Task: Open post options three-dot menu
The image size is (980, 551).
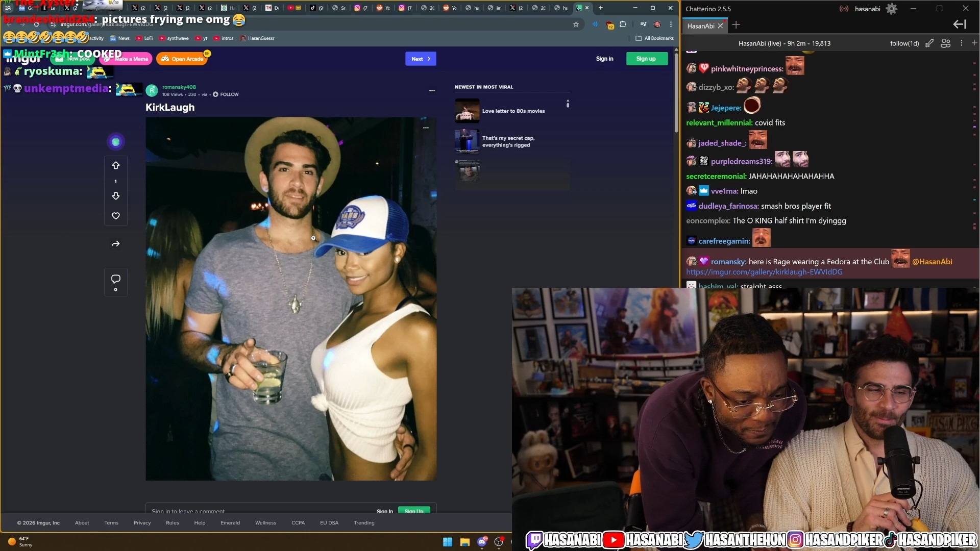Action: click(432, 90)
